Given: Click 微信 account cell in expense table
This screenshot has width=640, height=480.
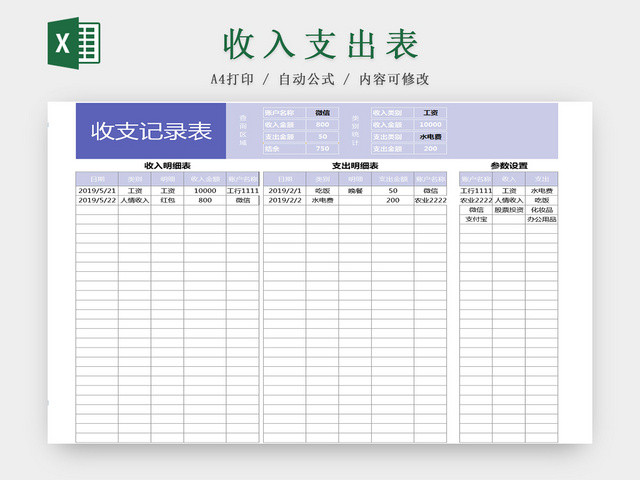Looking at the screenshot, I should (x=431, y=191).
